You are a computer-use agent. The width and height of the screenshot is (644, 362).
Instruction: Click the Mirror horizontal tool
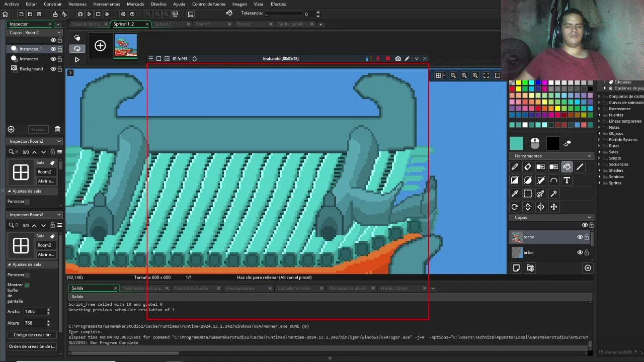tap(541, 207)
